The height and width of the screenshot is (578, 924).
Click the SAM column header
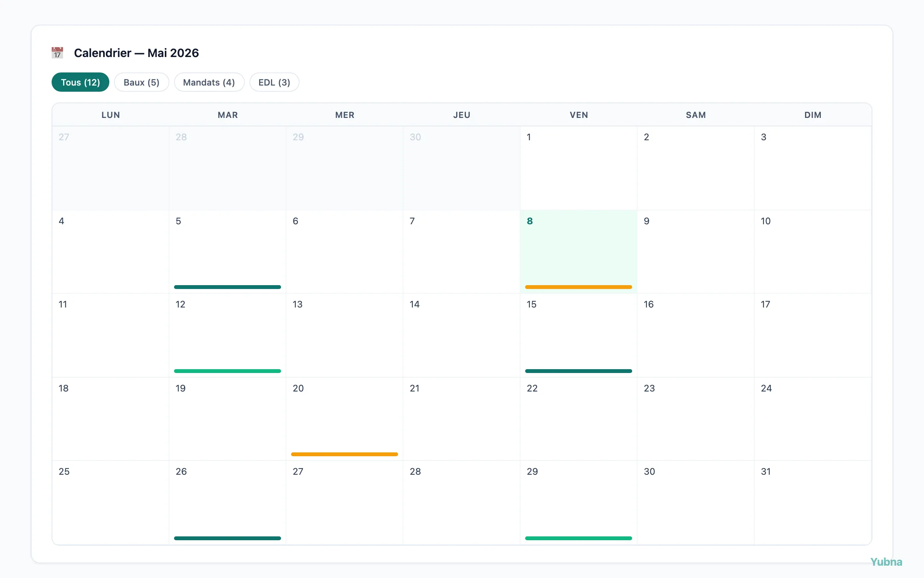point(696,115)
